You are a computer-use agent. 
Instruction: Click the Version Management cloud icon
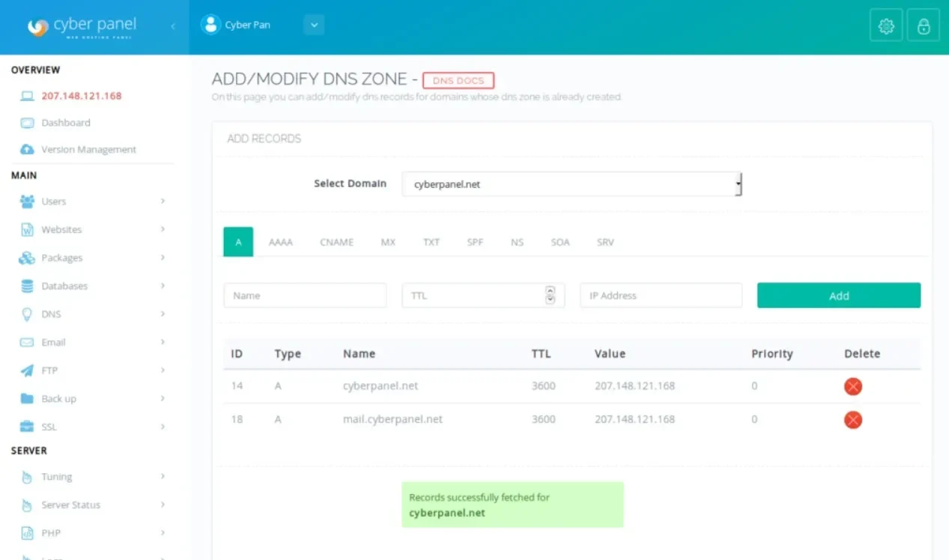(28, 150)
